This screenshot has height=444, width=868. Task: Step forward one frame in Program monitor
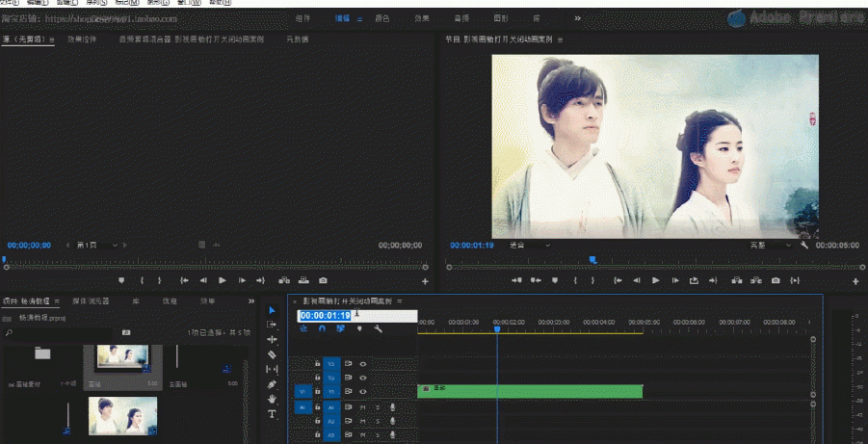click(x=674, y=280)
